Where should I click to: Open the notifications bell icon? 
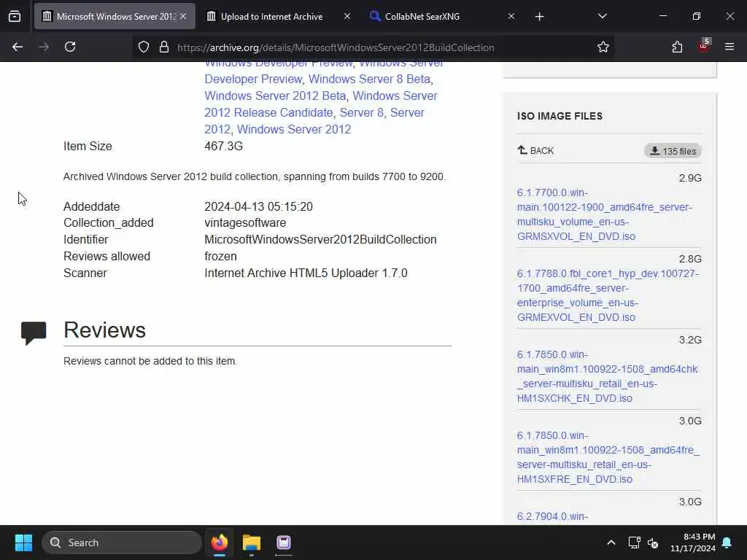coord(727,542)
